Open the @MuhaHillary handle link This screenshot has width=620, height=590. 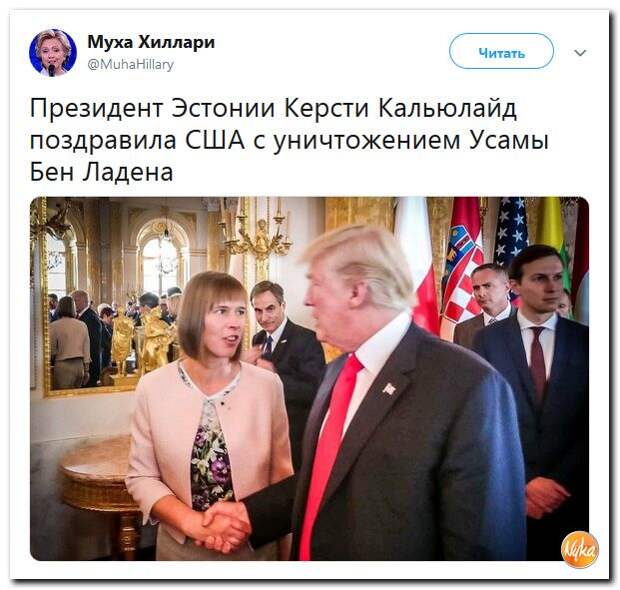(x=130, y=64)
